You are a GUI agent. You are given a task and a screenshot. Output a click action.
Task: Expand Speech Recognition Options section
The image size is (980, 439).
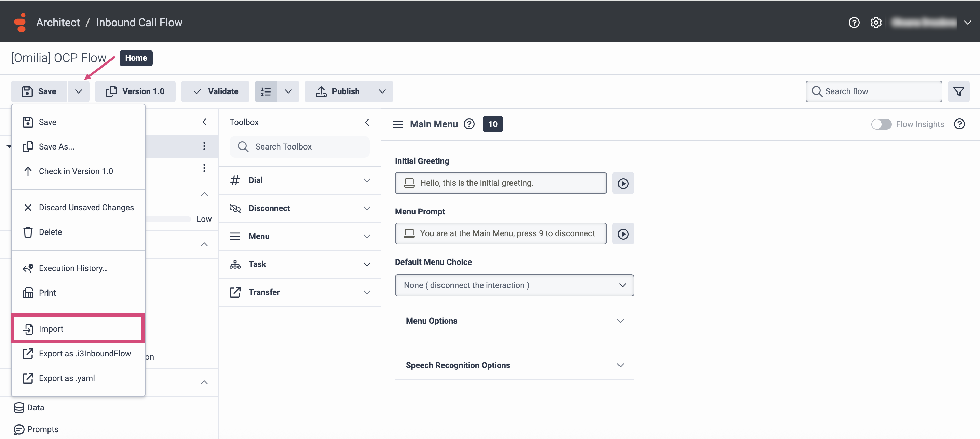[x=514, y=365]
